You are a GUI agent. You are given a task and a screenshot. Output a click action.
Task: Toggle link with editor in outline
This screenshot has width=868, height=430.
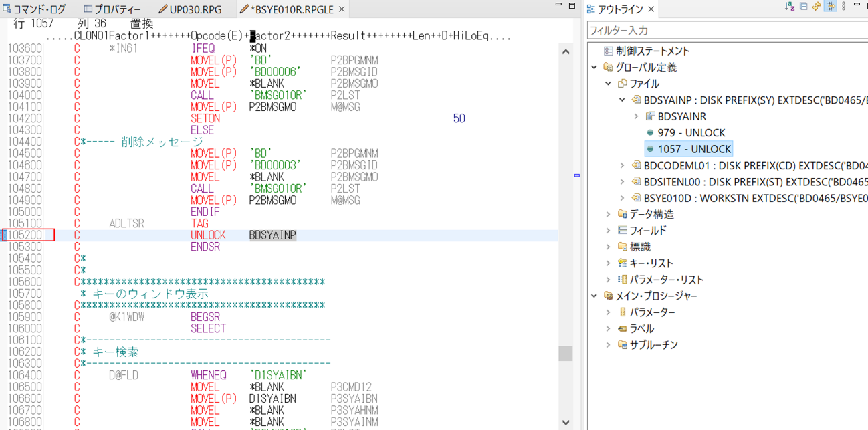[830, 7]
